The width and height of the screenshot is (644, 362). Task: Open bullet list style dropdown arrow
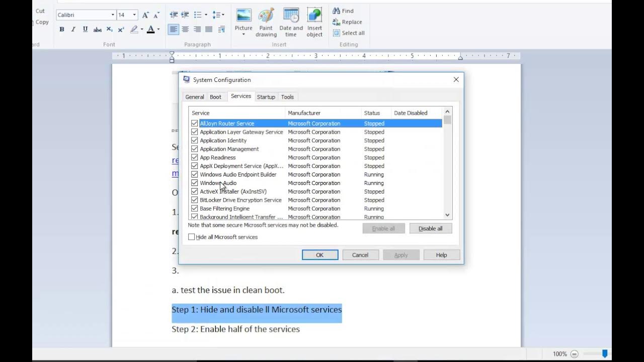click(x=206, y=15)
